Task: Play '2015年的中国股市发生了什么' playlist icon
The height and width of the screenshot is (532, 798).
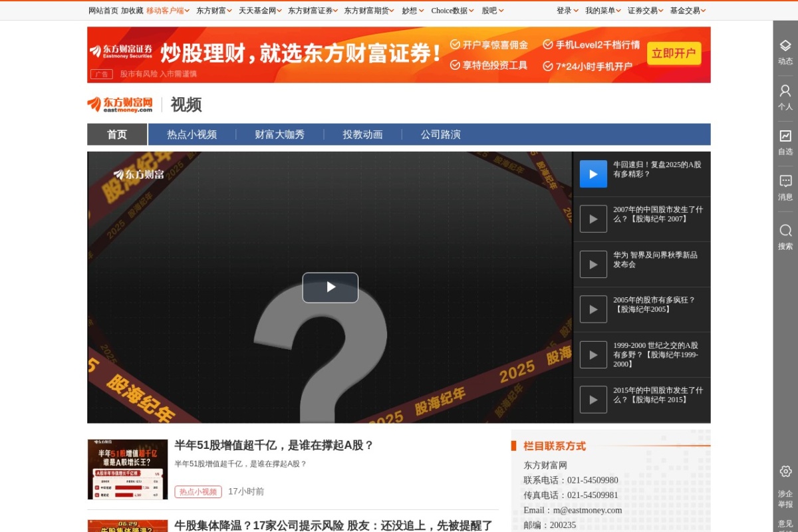Action: (593, 400)
